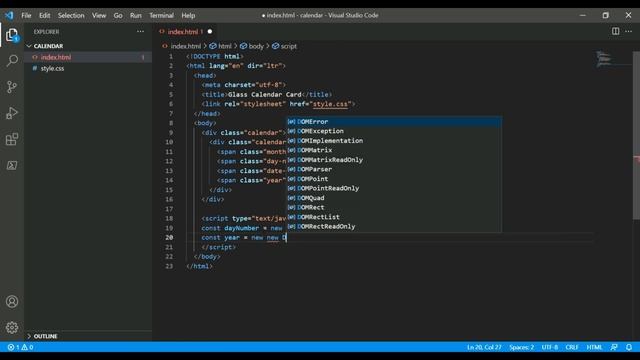Expand the OUTLINE section
640x360 pixels.
pyautogui.click(x=45, y=336)
